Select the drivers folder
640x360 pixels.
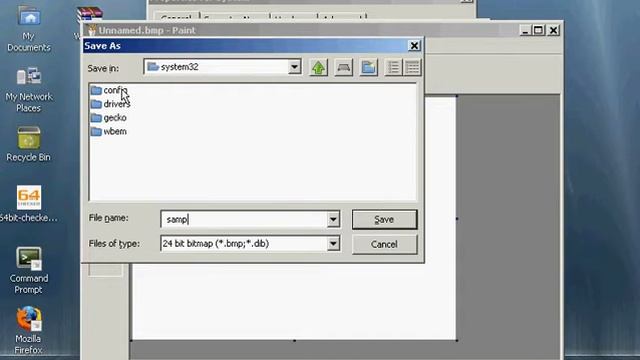[110, 104]
